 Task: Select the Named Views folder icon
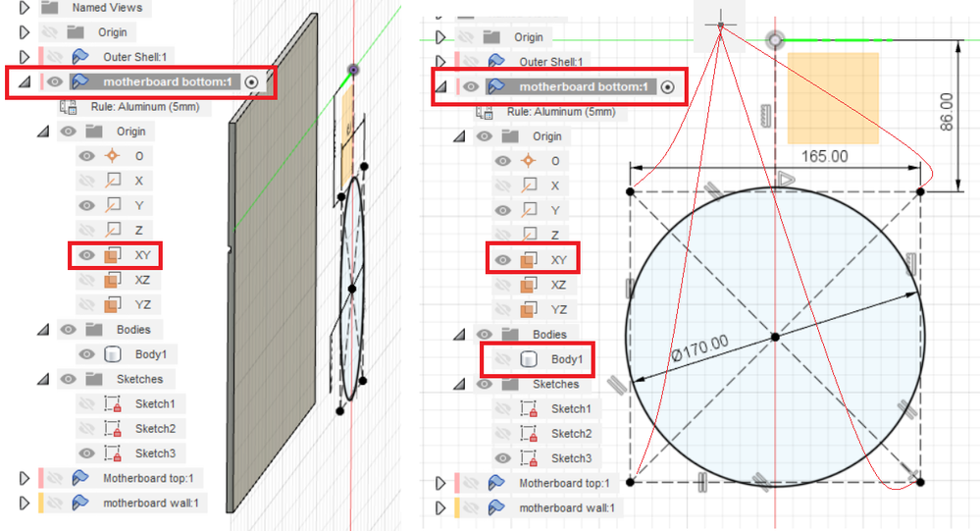[x=50, y=8]
